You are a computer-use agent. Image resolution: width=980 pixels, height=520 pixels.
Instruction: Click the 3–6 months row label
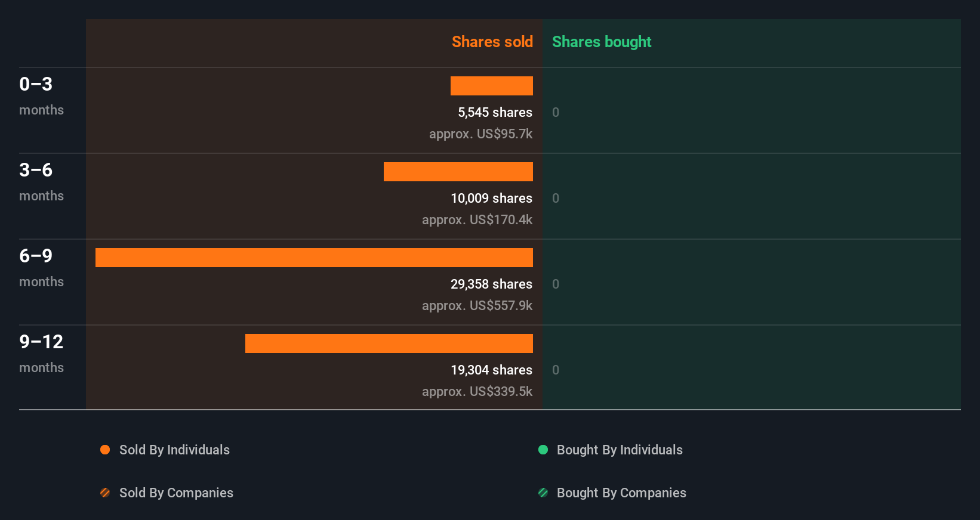41,182
